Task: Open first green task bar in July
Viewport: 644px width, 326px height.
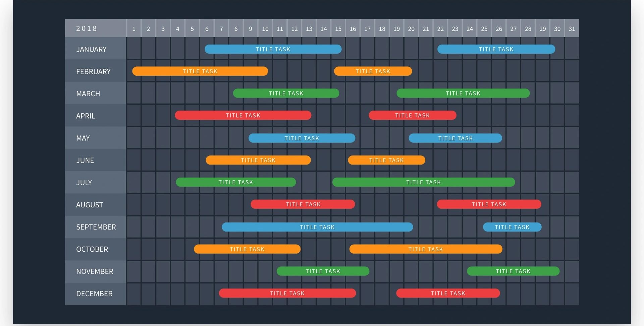Action: pyautogui.click(x=236, y=182)
